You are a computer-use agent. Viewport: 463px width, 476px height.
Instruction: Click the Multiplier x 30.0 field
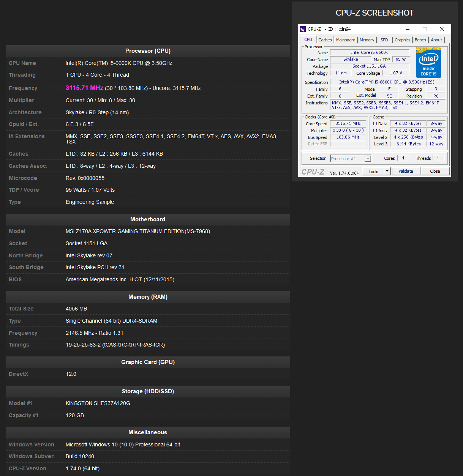click(x=348, y=130)
